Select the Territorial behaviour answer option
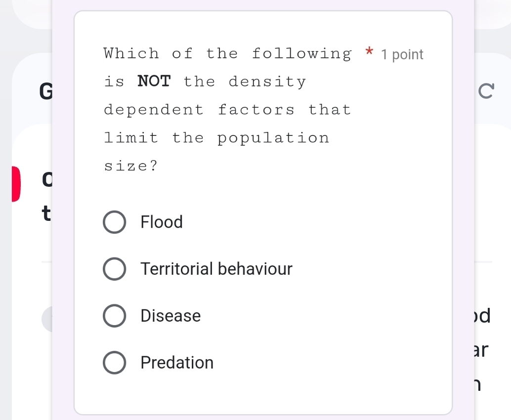The height and width of the screenshot is (420, 511). (x=114, y=269)
